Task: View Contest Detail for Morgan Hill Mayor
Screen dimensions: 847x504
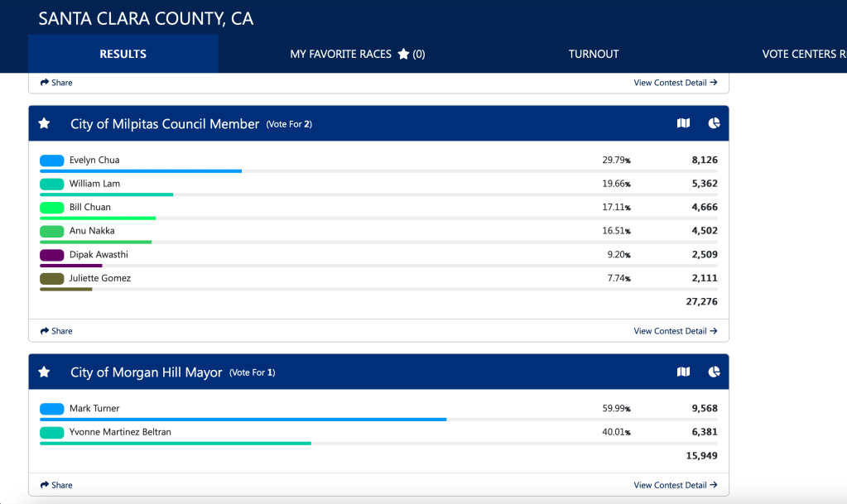Action: [675, 485]
